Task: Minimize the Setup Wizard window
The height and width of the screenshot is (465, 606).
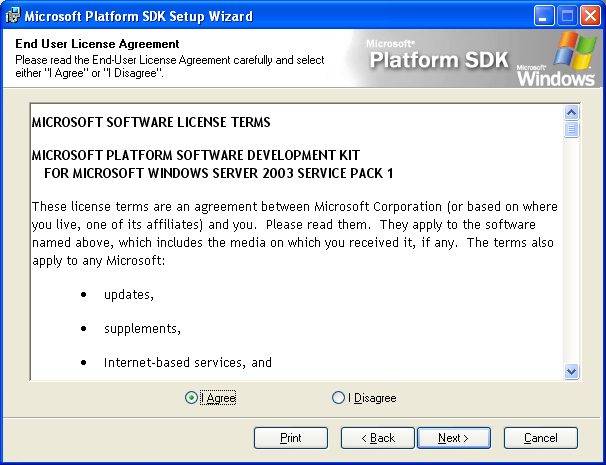Action: (543, 16)
